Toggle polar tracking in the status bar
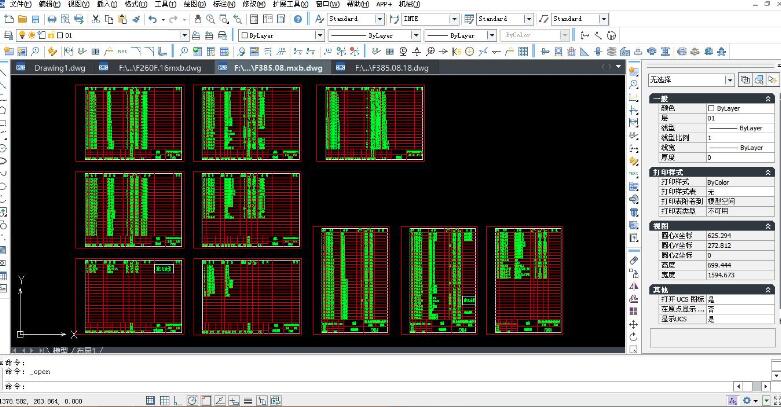 coord(191,400)
